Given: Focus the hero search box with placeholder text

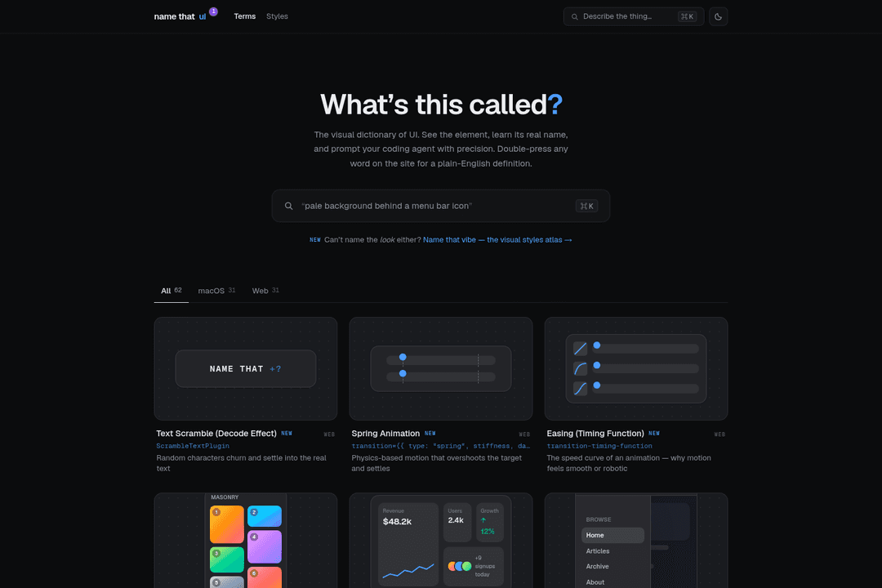Looking at the screenshot, I should coord(441,206).
